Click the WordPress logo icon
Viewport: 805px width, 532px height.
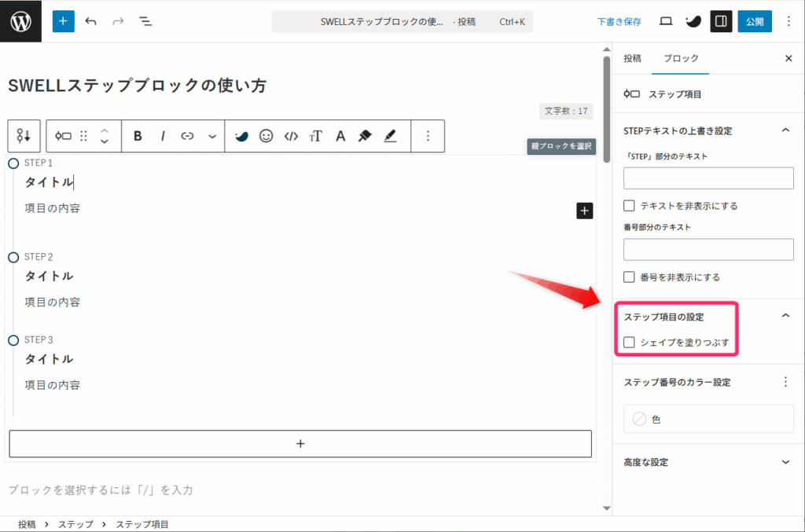21,21
